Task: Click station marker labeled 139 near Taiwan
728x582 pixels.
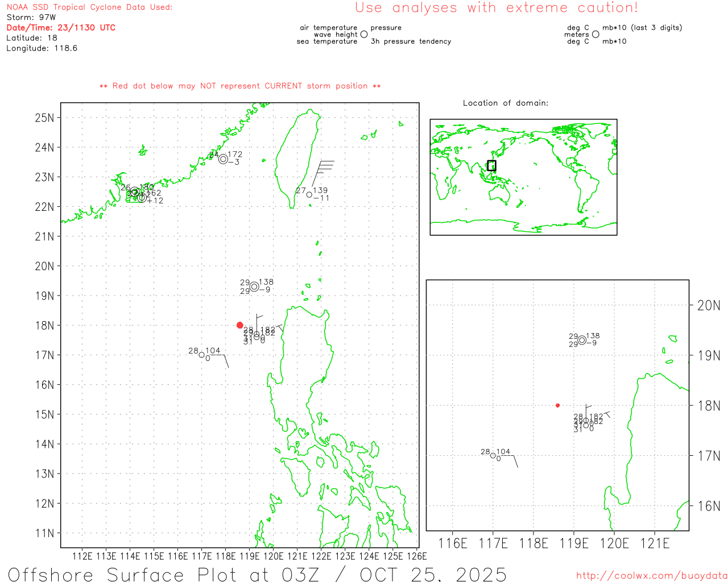Action: tap(309, 195)
